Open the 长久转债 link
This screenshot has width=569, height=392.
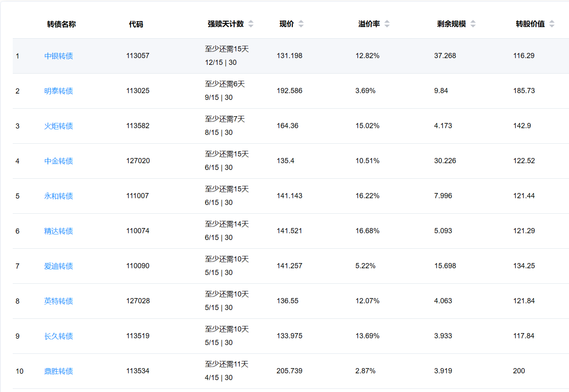click(x=59, y=336)
